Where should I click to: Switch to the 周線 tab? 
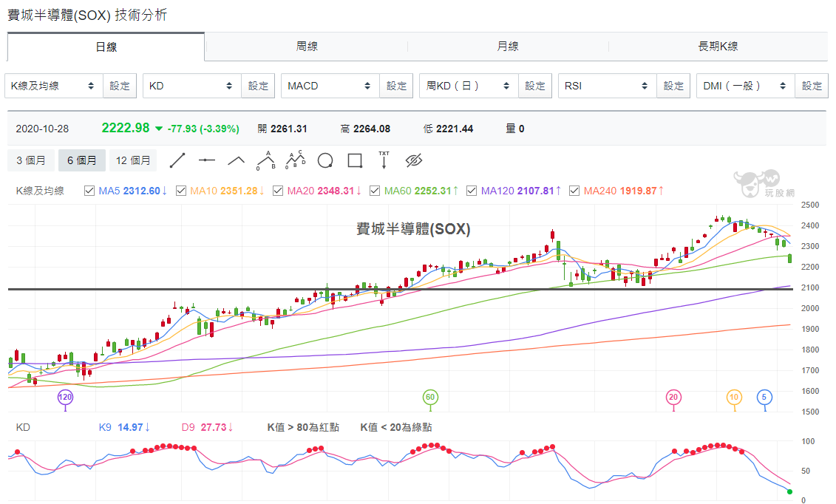tap(307, 47)
